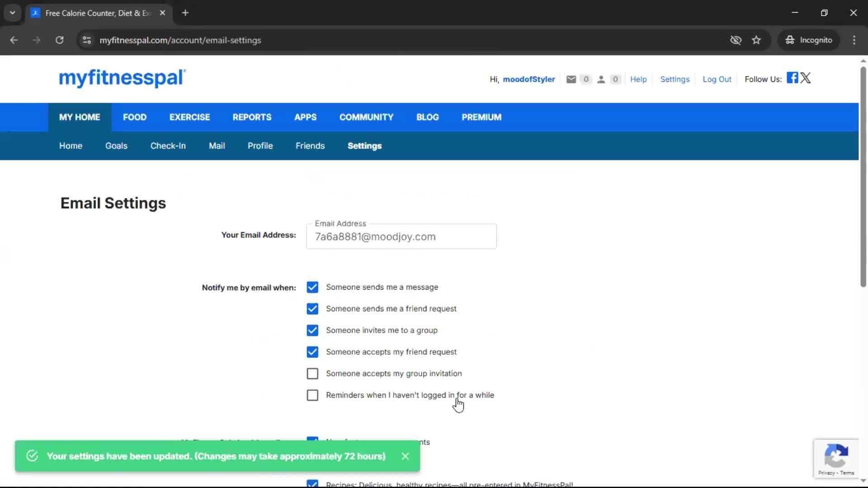Click reCAPTCHA Terms link

pos(847,473)
